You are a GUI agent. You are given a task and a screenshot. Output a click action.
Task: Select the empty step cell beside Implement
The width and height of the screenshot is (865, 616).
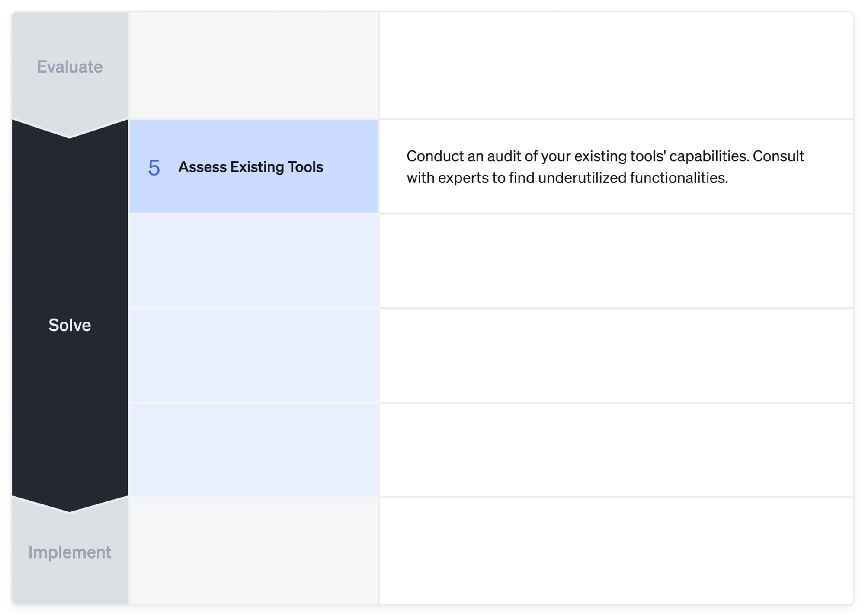pos(254,551)
